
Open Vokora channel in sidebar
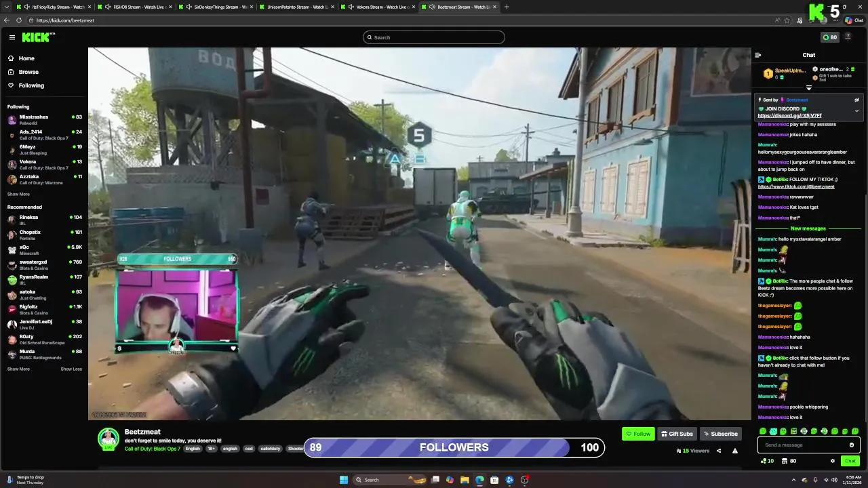coord(44,164)
